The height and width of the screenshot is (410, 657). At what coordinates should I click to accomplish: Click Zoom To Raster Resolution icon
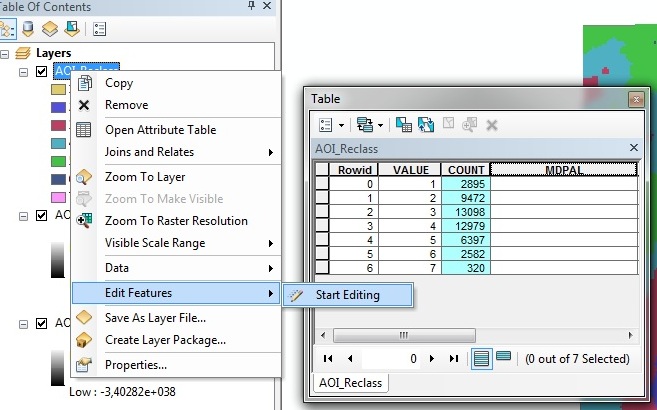pyautogui.click(x=84, y=221)
